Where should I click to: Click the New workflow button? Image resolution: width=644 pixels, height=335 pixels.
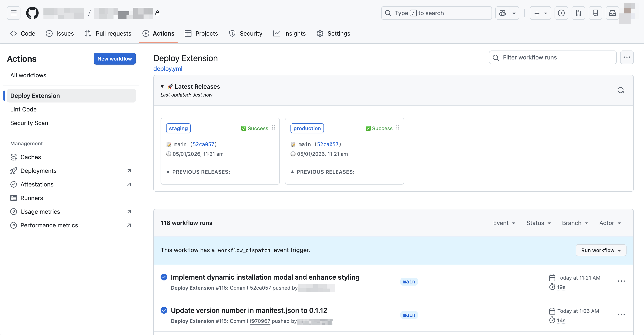pyautogui.click(x=115, y=59)
